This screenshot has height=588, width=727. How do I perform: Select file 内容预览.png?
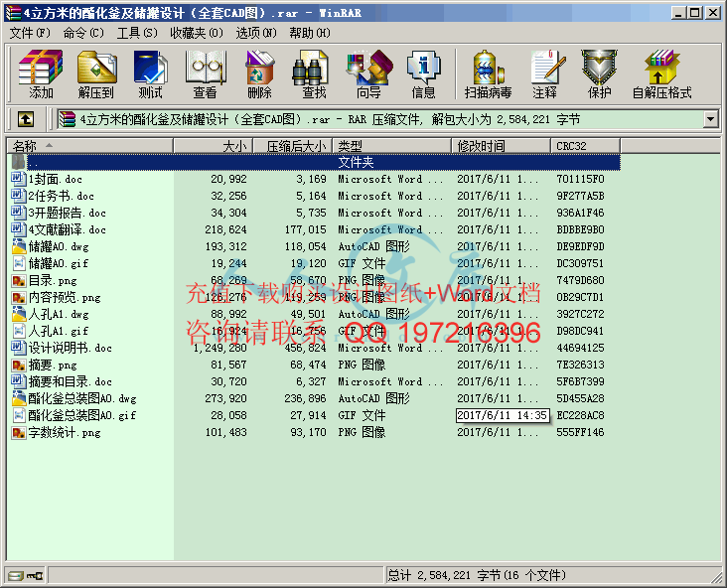65,297
